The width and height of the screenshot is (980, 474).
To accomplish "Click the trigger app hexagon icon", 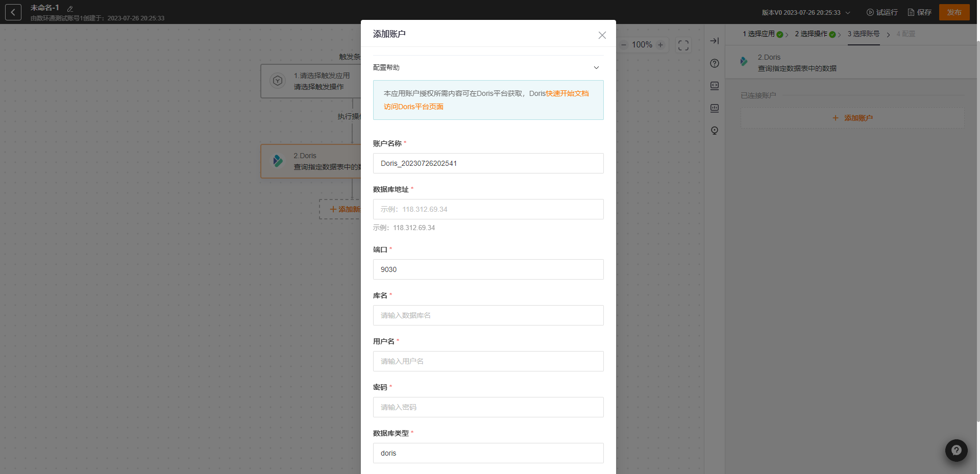I will (x=278, y=81).
